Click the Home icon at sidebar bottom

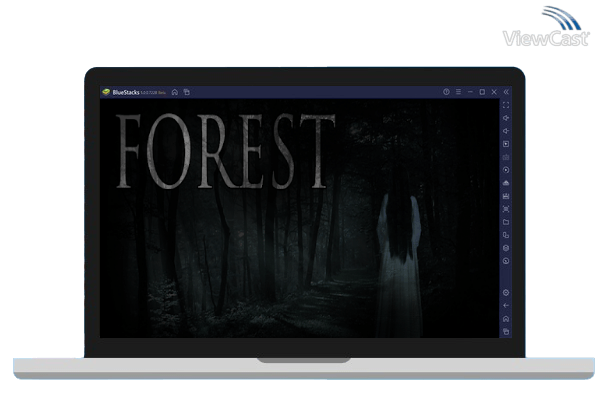point(506,319)
